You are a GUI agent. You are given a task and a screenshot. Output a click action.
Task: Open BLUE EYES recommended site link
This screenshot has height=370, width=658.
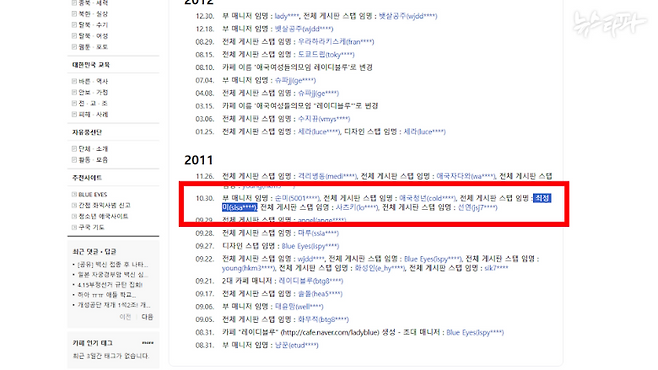tap(93, 195)
